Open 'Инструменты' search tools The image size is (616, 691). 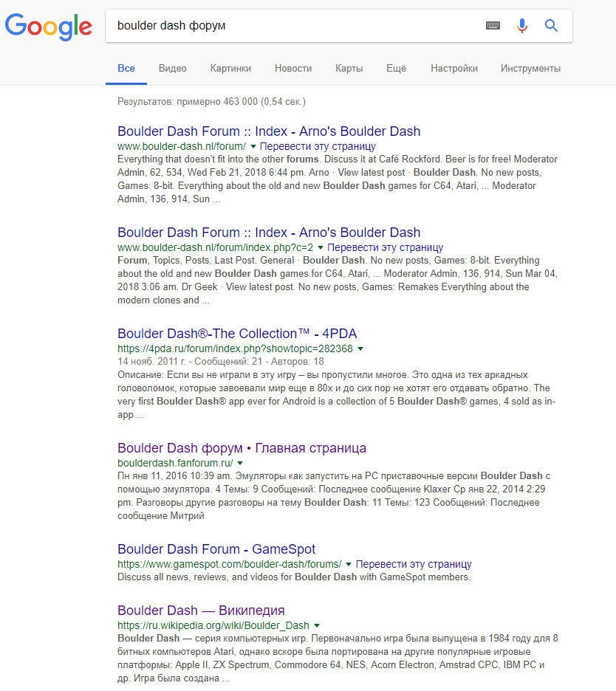[x=530, y=69]
